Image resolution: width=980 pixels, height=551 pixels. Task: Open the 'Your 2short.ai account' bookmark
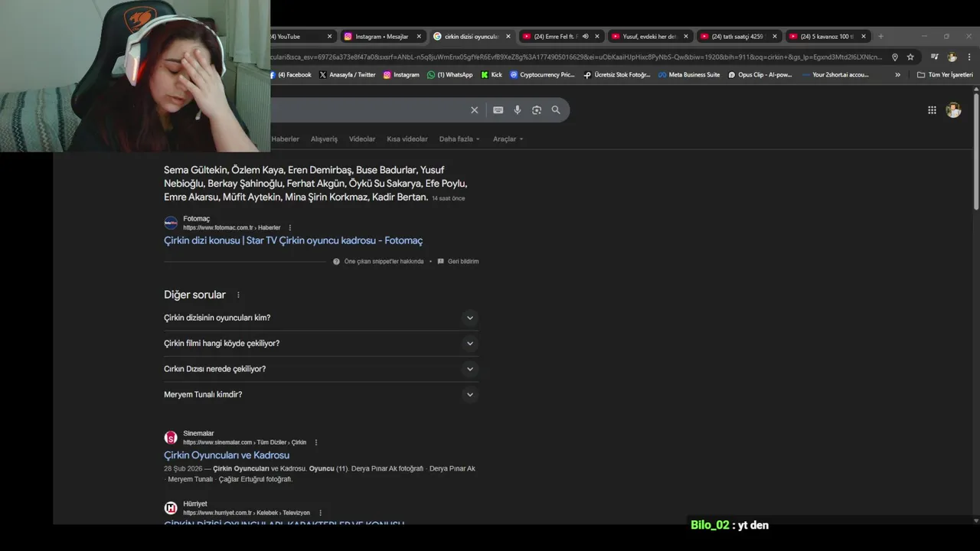pos(835,75)
